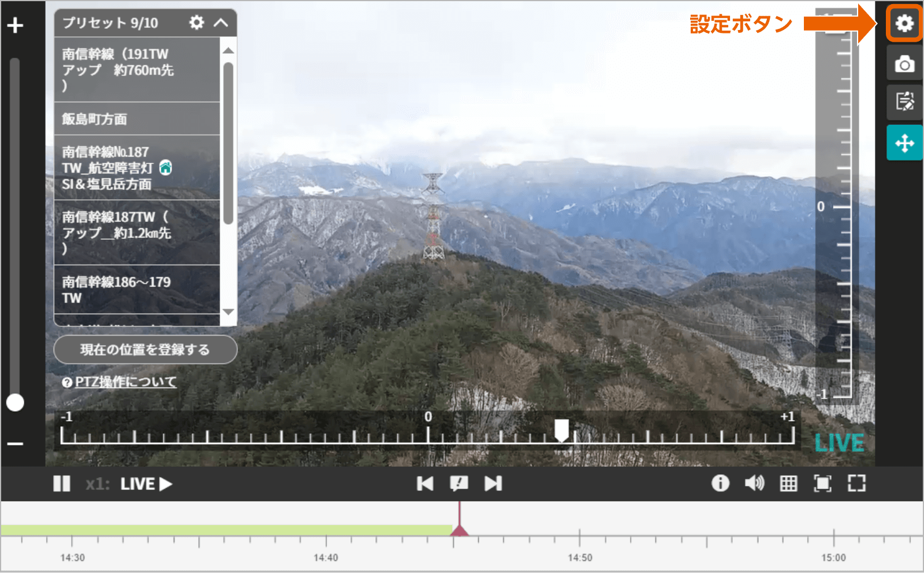The height and width of the screenshot is (573, 924).
Task: Click the preset list scrollbar thumb
Action: (x=228, y=143)
